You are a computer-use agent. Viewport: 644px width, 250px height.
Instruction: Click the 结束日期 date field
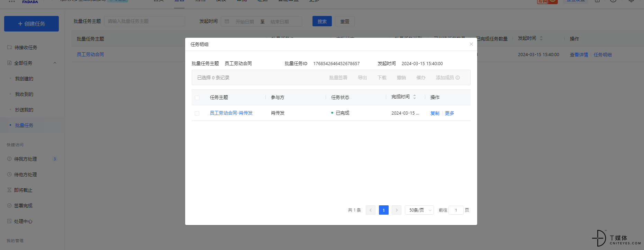click(x=280, y=21)
